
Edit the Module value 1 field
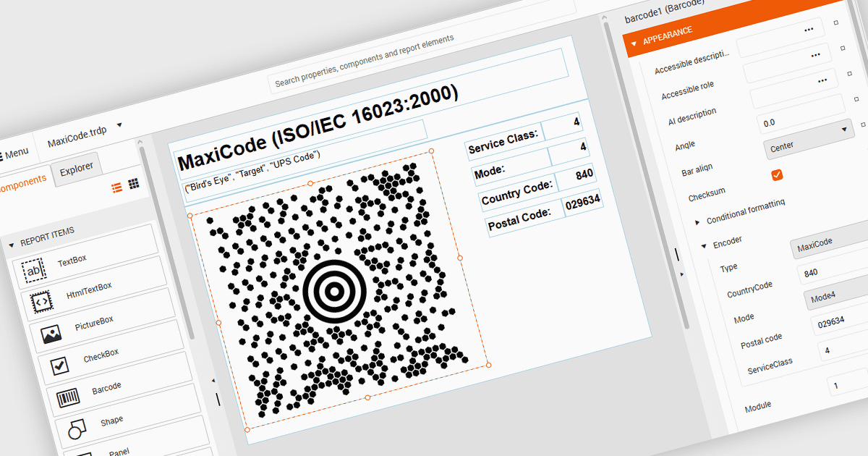pos(848,383)
